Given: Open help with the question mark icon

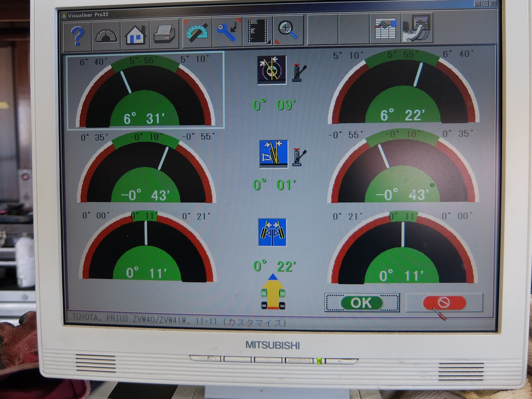Looking at the screenshot, I should tap(77, 36).
